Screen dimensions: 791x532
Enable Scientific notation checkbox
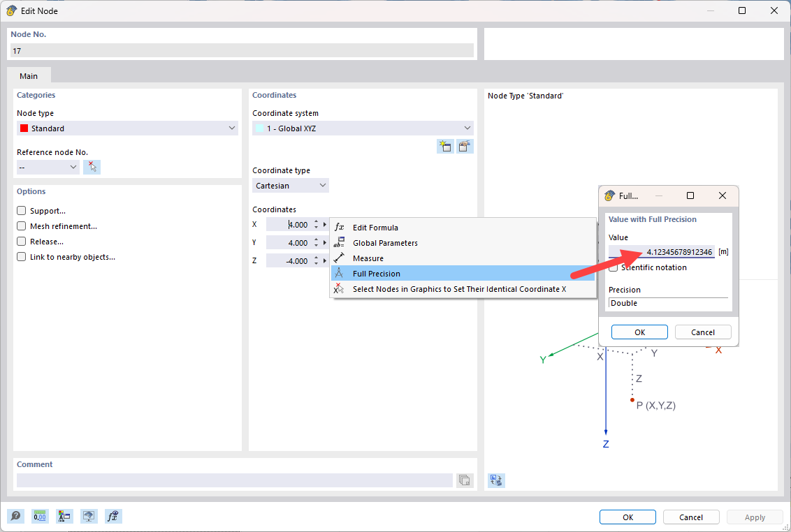614,267
